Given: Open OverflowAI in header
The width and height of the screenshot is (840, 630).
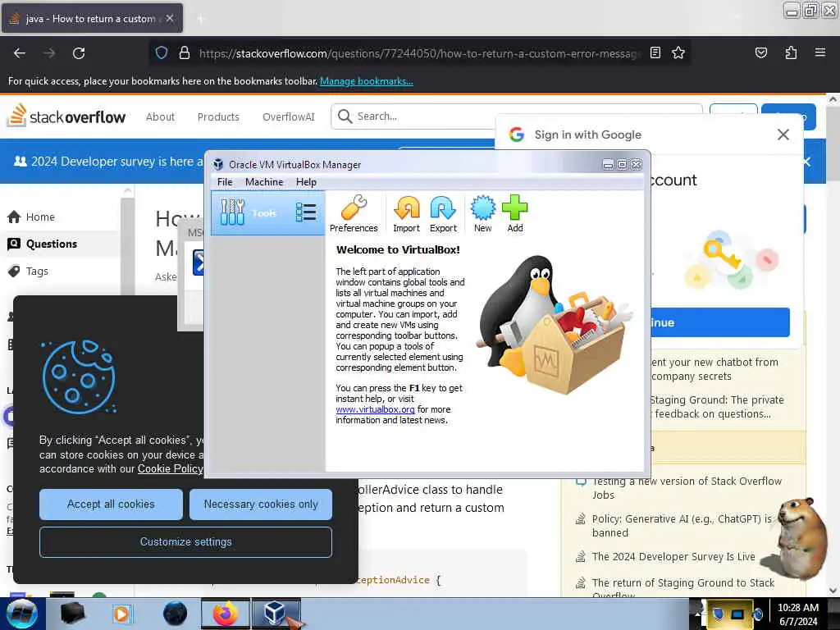Looking at the screenshot, I should click(x=288, y=116).
